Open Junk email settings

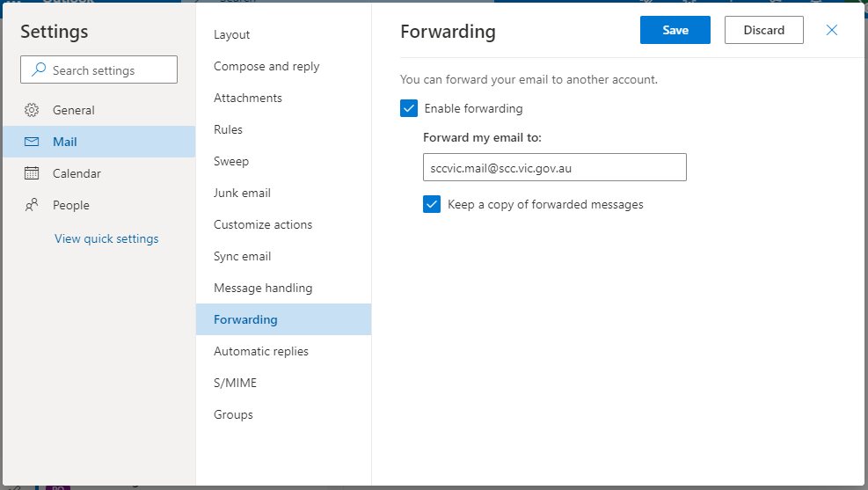(x=242, y=193)
